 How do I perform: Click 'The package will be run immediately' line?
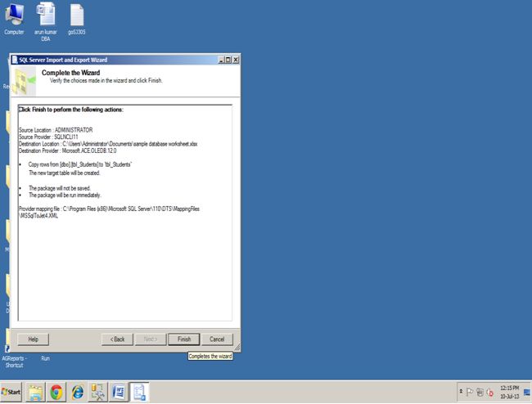click(65, 195)
